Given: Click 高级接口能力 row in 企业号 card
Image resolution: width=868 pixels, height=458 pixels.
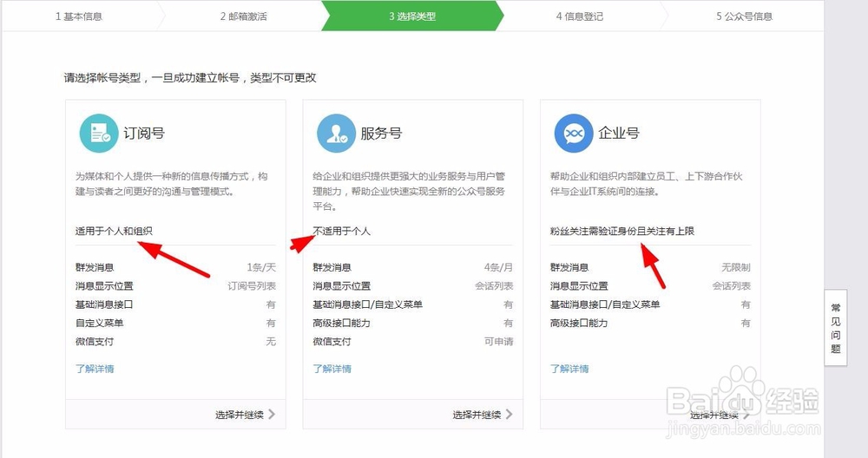Looking at the screenshot, I should coord(650,323).
